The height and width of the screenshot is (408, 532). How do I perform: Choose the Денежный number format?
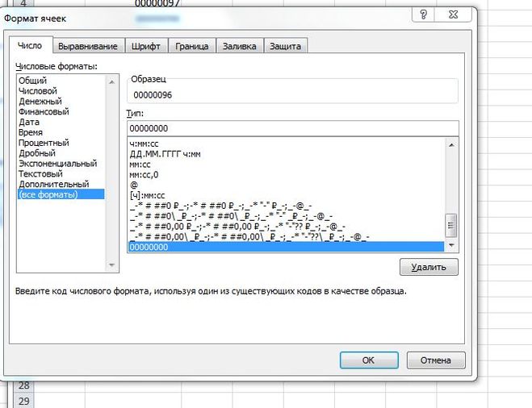coord(40,102)
